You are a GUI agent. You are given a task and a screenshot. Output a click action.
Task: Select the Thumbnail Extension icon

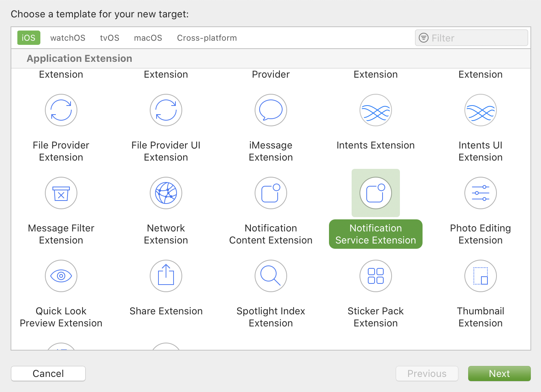point(481,276)
